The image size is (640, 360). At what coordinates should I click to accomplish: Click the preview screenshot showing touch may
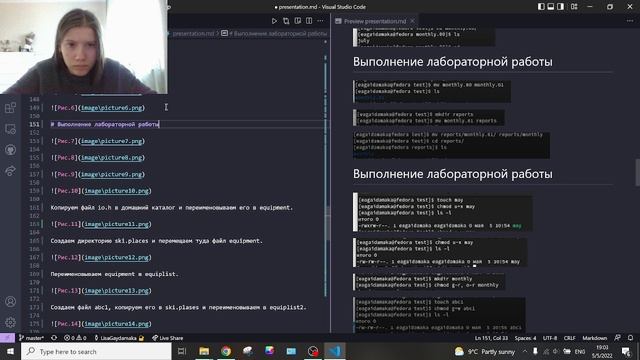coord(443,212)
